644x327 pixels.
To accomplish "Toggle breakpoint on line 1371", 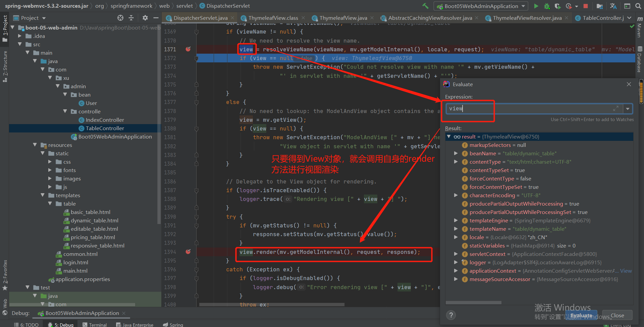I will [x=188, y=49].
